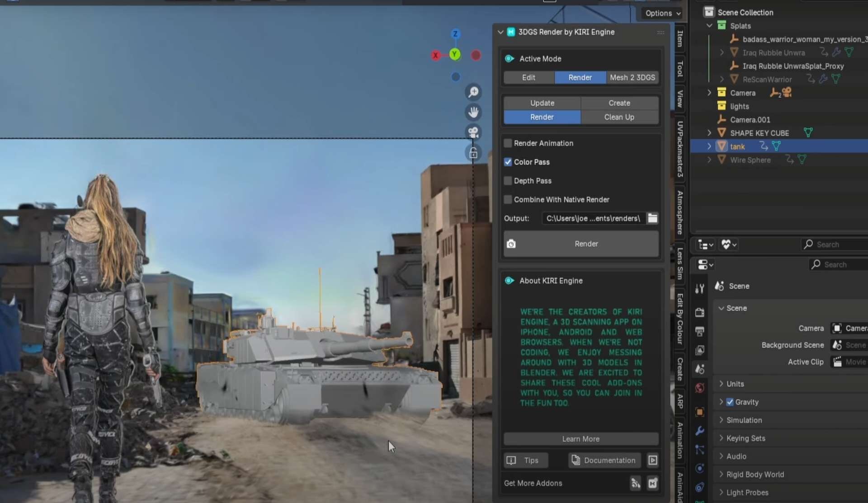The image size is (868, 503).
Task: Click the viewport zoom magnifier icon
Action: tap(473, 92)
